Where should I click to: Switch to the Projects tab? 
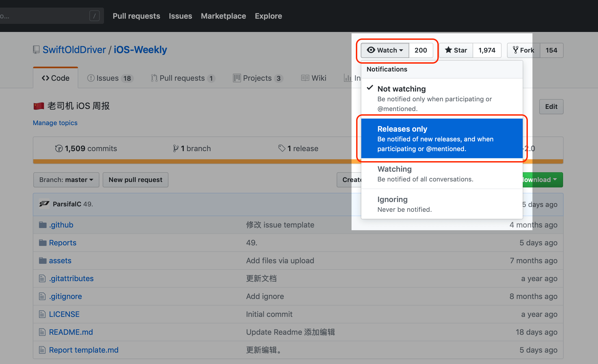pyautogui.click(x=258, y=78)
